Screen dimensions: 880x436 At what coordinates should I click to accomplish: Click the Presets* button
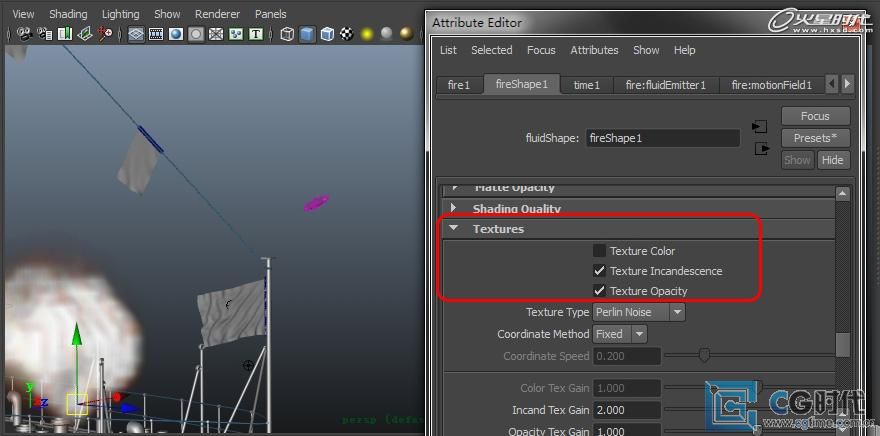815,138
